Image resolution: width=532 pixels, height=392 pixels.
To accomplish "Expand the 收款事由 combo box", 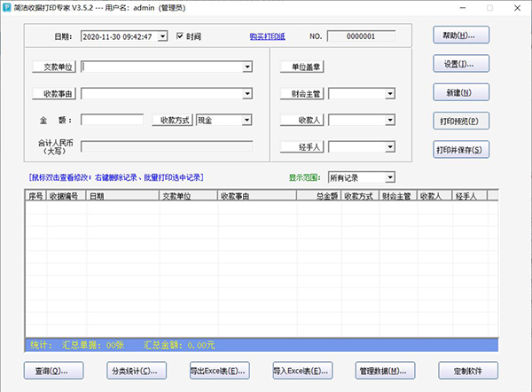I will tap(246, 93).
